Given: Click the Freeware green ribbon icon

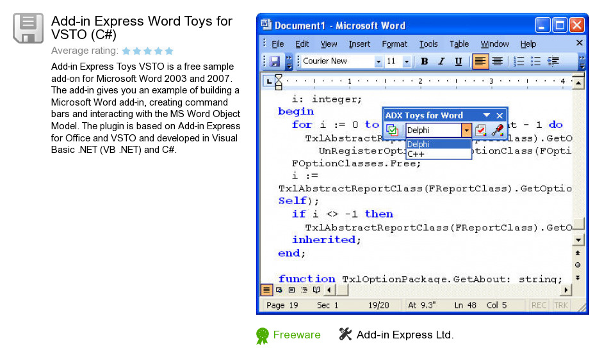Looking at the screenshot, I should pyautogui.click(x=262, y=336).
